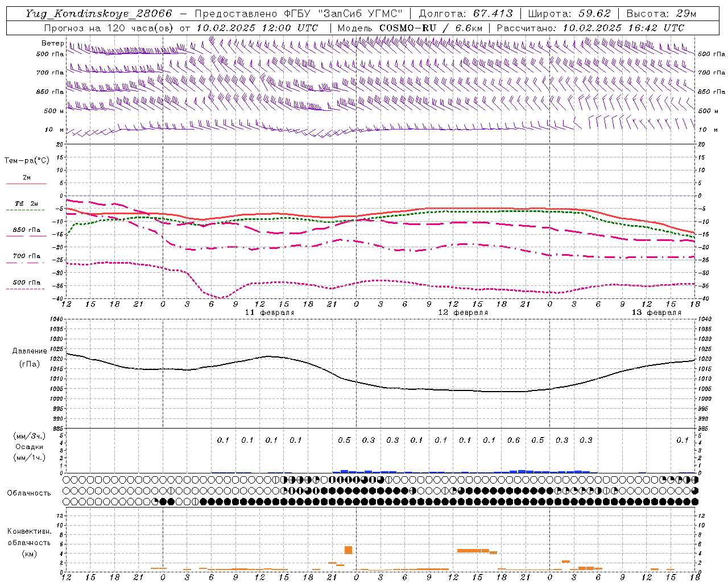Click the longitude value 67.413
728x582 pixels.
(x=493, y=14)
